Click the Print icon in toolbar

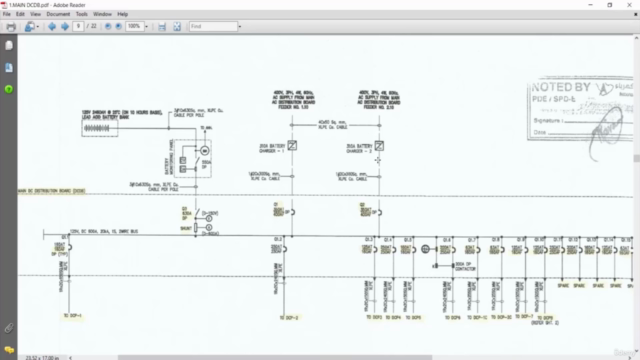tap(11, 27)
